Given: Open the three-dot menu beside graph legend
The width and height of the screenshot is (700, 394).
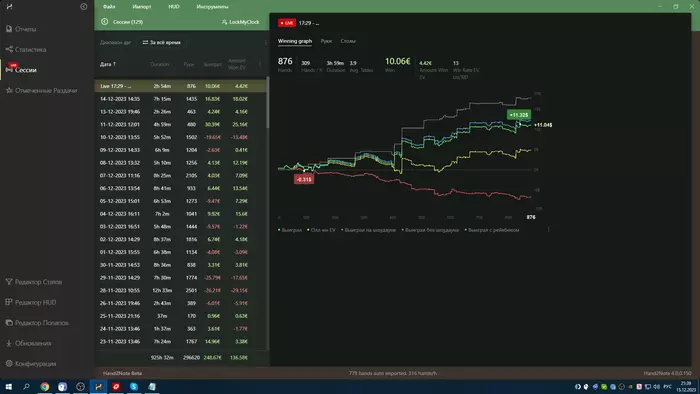Looking at the screenshot, I should point(548,229).
